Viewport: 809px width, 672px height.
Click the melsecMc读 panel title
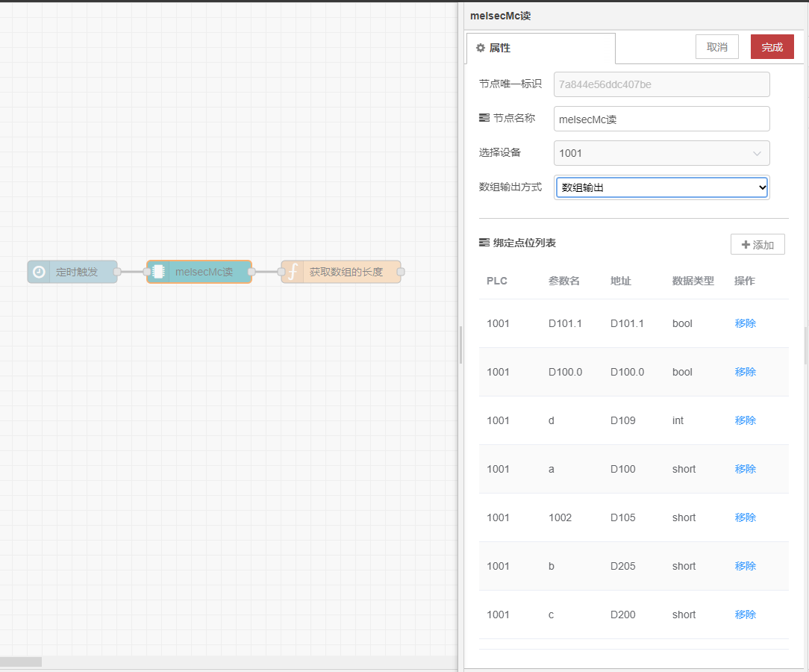point(501,16)
